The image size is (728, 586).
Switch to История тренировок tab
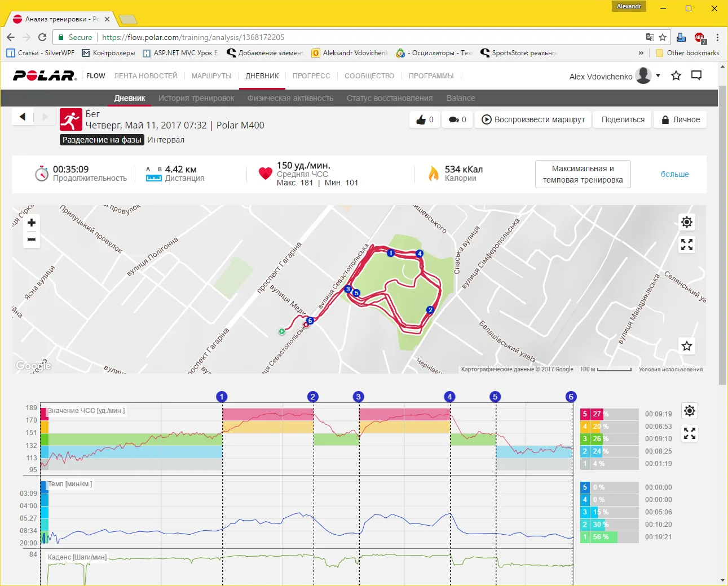(x=196, y=98)
